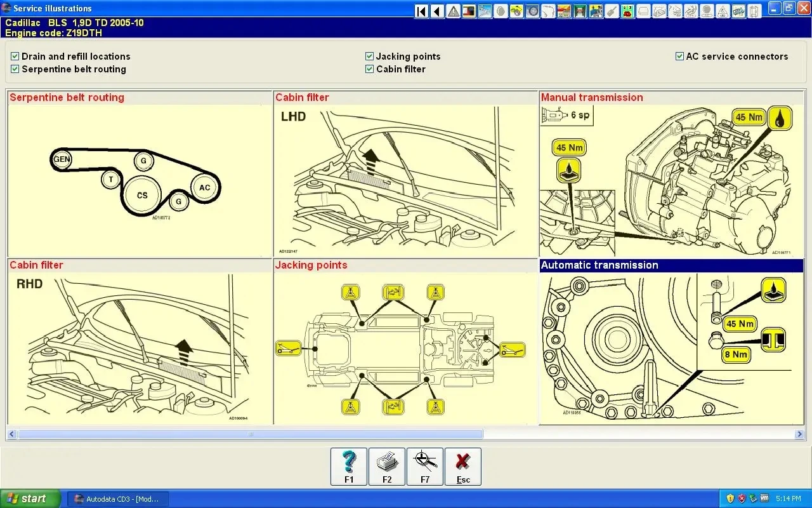
Task: Click the back navigation arrow on the toolbar
Action: point(437,11)
